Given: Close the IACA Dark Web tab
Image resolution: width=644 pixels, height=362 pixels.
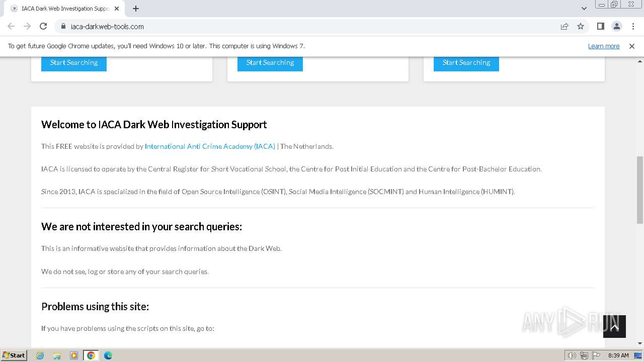Looking at the screenshot, I should pyautogui.click(x=117, y=9).
